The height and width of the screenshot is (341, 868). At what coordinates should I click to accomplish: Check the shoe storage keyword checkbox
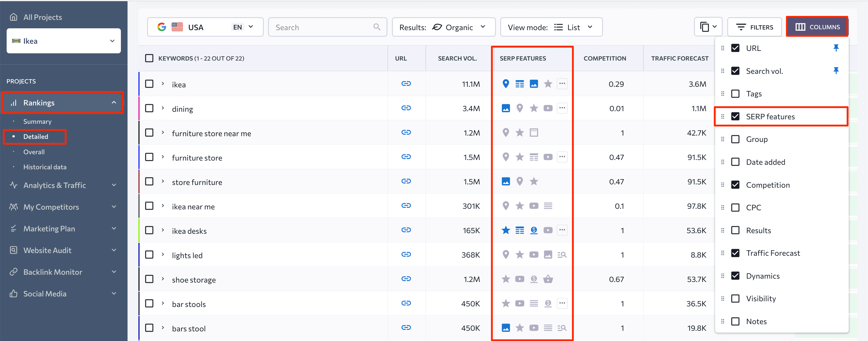[149, 279]
